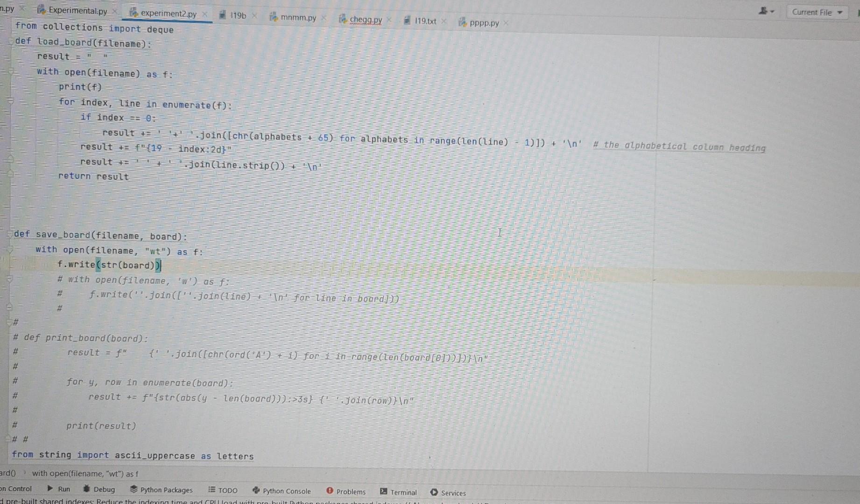Open the Current File run configuration dropdown
860x504 pixels.
pos(817,12)
